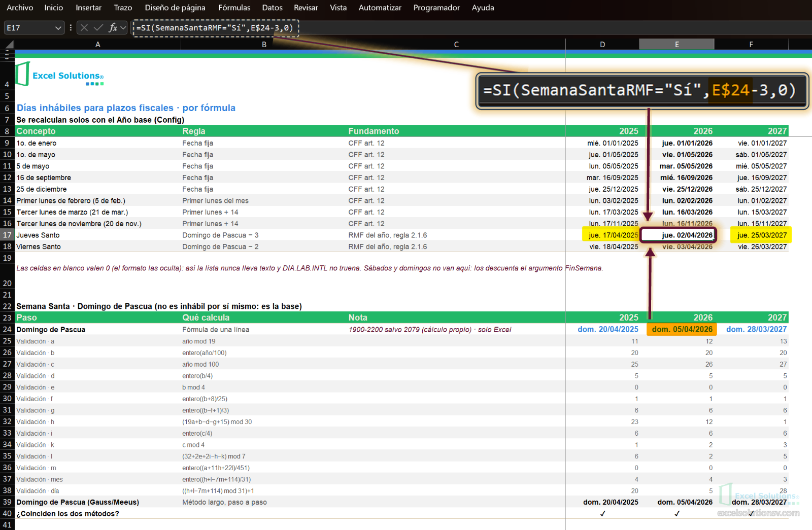This screenshot has height=530, width=812.
Task: Click the formula bar options dots
Action: [x=71, y=28]
